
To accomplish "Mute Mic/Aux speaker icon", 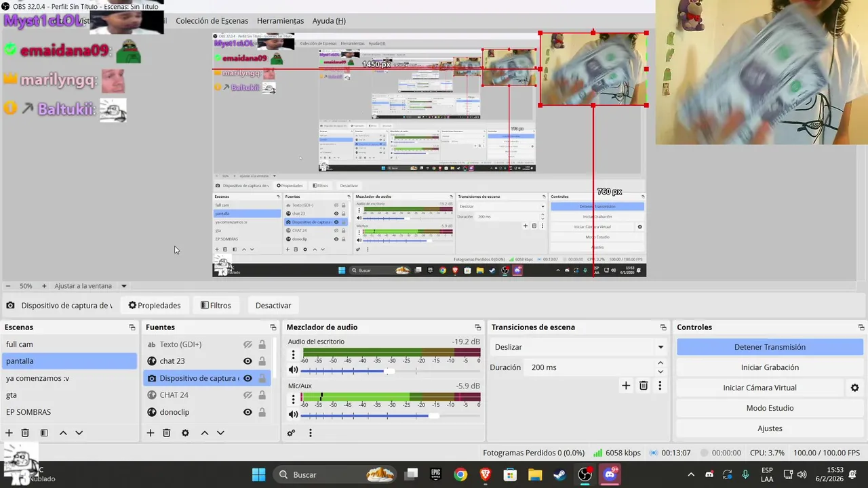I will click(293, 414).
